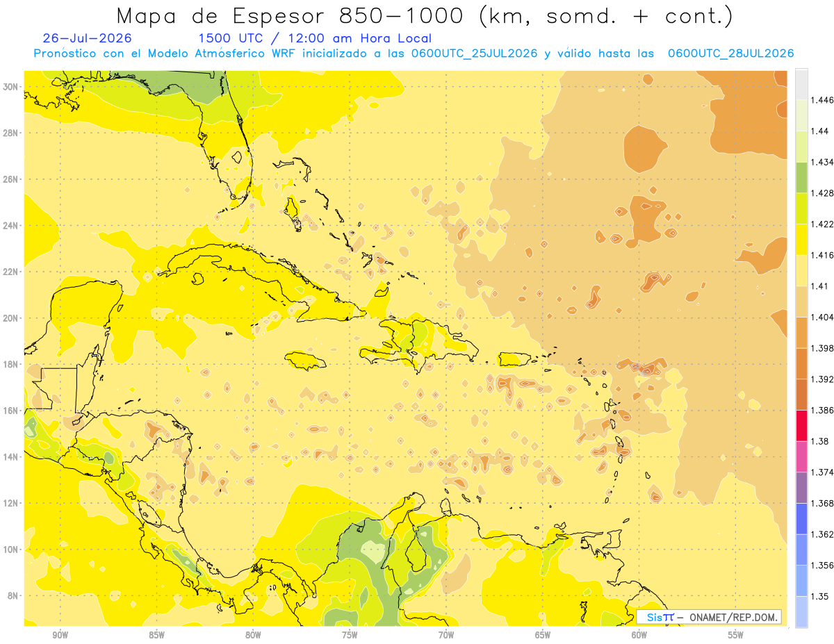The image size is (834, 644).
Task: Click the legend value '1.446'
Action: (x=822, y=100)
